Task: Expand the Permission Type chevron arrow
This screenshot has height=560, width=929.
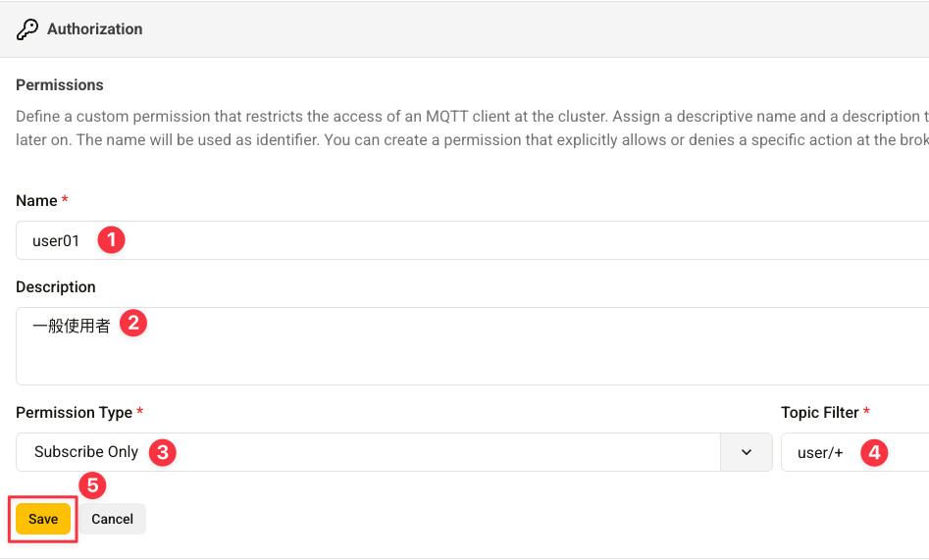Action: pyautogui.click(x=747, y=452)
